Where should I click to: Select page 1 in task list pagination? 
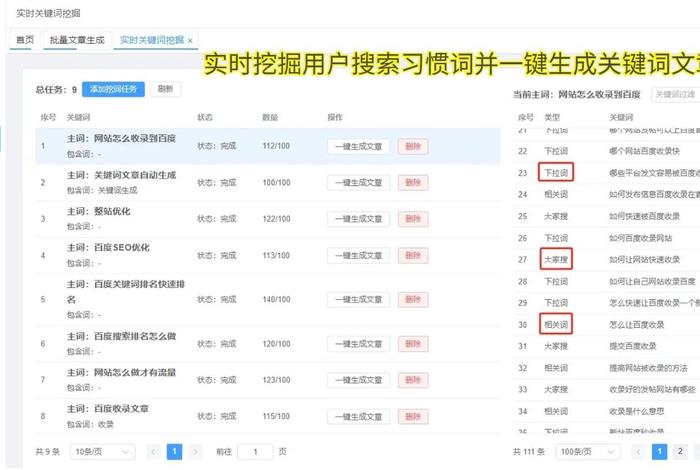click(x=174, y=452)
